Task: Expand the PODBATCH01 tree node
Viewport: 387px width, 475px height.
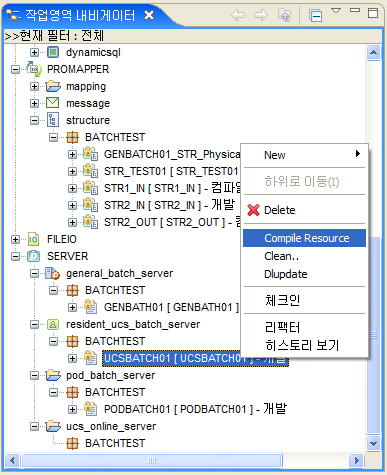Action: (x=72, y=409)
